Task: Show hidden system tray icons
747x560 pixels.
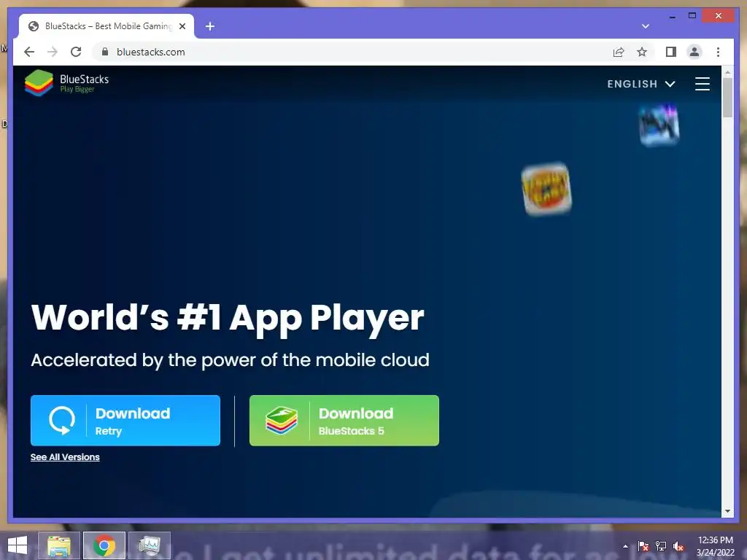Action: [x=625, y=546]
